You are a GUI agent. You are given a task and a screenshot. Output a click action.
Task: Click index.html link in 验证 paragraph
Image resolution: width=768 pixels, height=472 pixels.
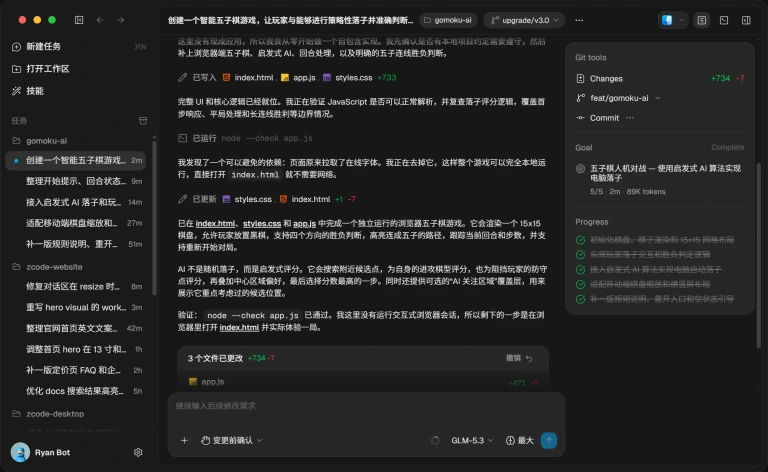[x=239, y=328]
